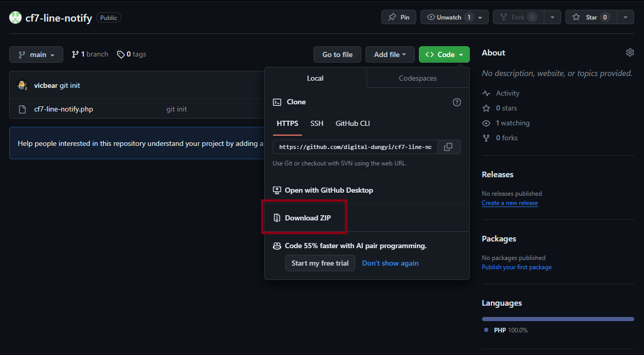Click the Go to file button

tap(338, 54)
